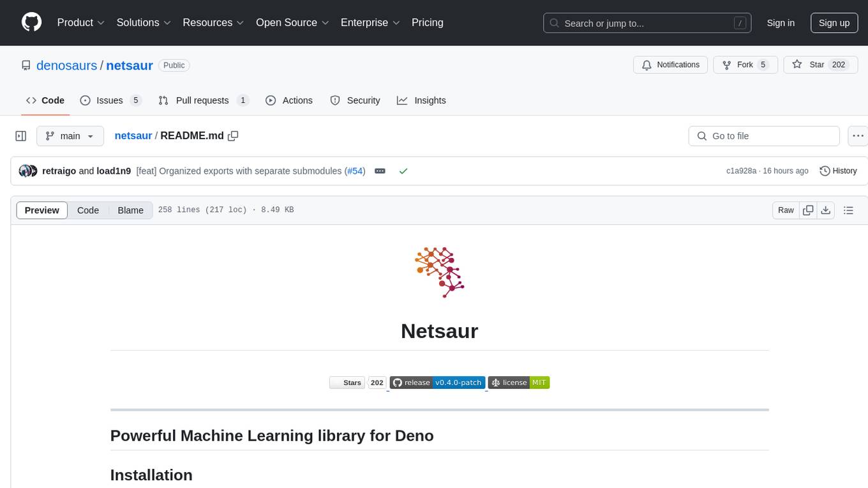Focus the Go to file input

pyautogui.click(x=764, y=136)
